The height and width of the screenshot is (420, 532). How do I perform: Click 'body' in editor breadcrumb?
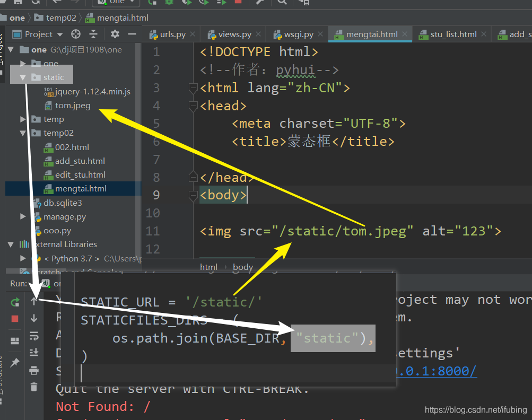(x=243, y=267)
